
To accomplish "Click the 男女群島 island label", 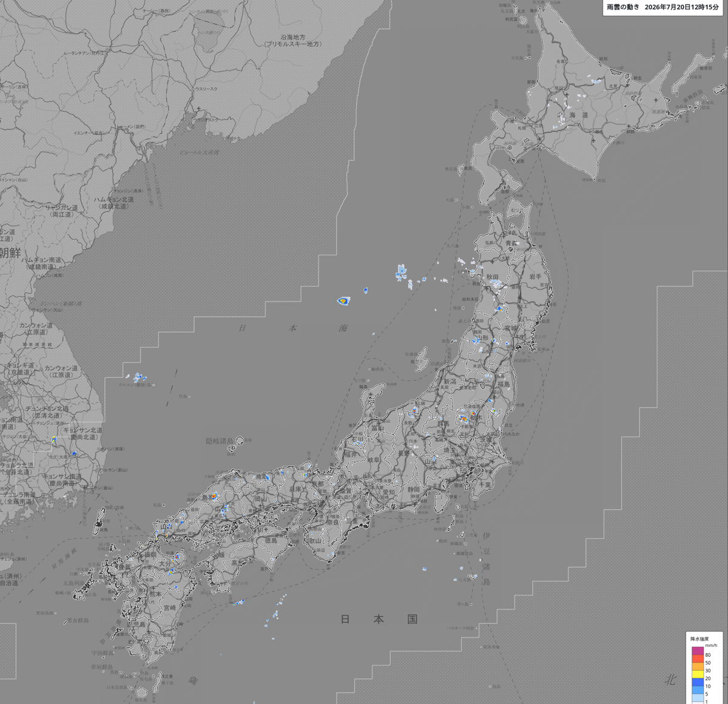I will click(x=78, y=620).
